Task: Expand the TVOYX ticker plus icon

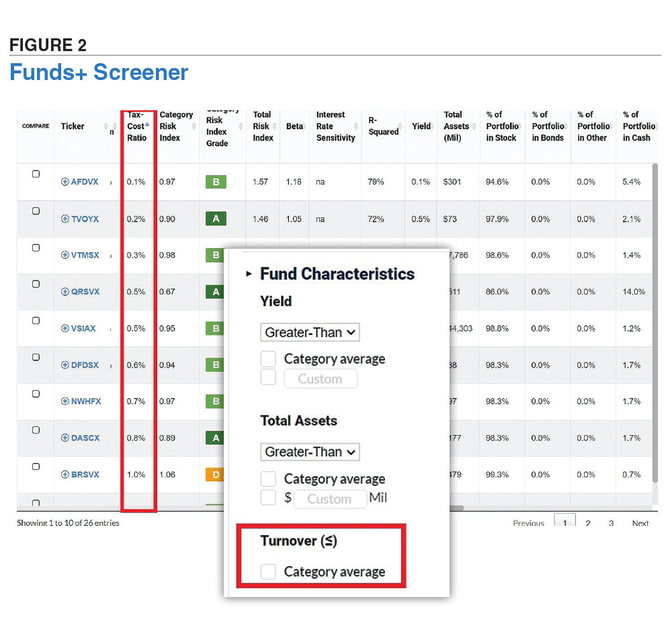Action: coord(65,219)
